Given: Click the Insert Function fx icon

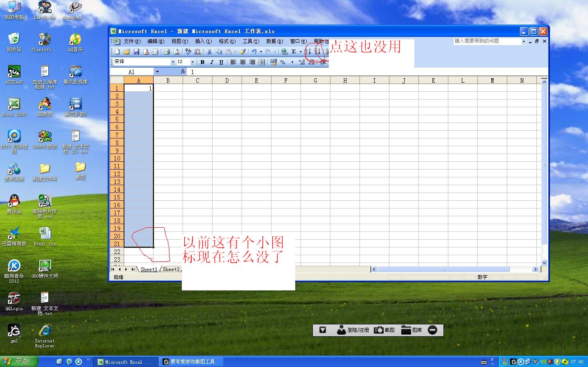Looking at the screenshot, I should pyautogui.click(x=183, y=72).
